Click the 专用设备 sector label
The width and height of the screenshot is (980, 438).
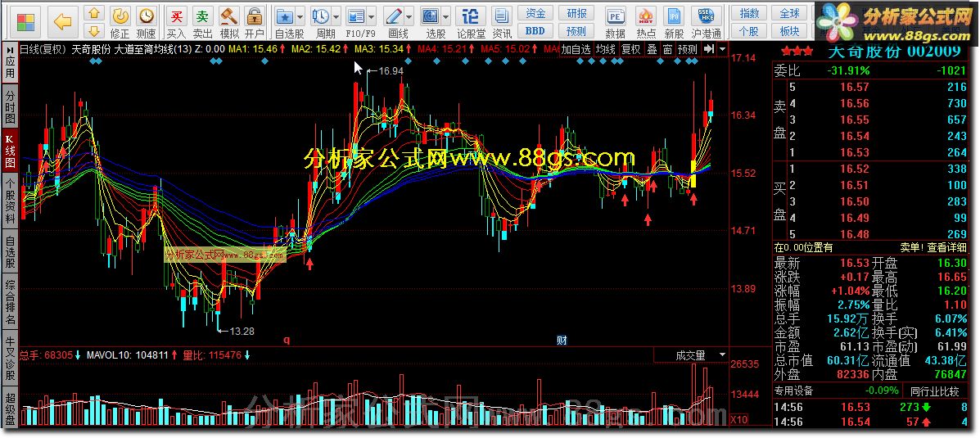click(x=794, y=391)
